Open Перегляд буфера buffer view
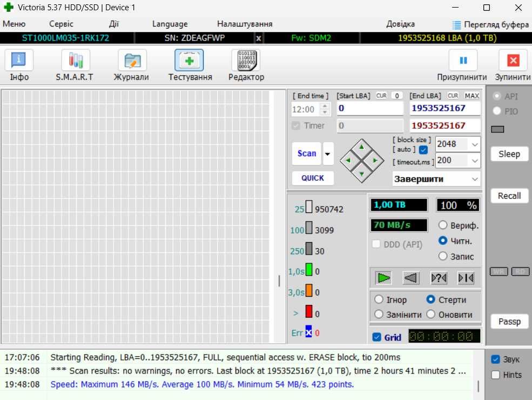The height and width of the screenshot is (400, 532). (490, 24)
